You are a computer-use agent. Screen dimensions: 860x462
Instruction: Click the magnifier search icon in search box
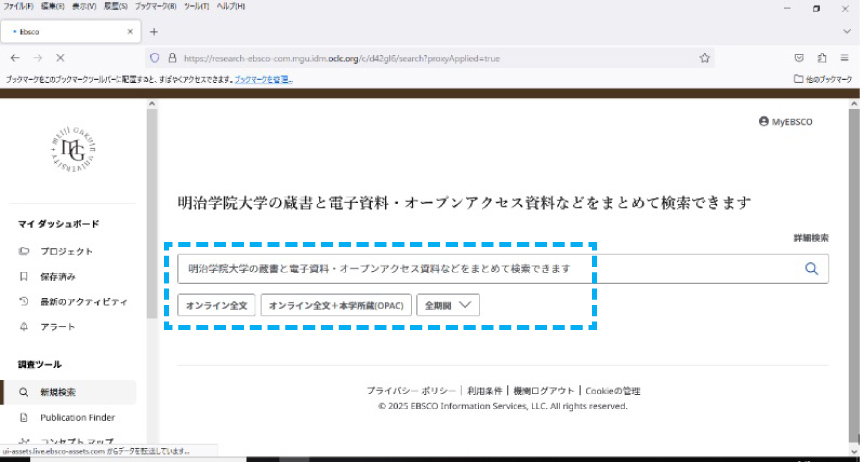[x=811, y=268]
